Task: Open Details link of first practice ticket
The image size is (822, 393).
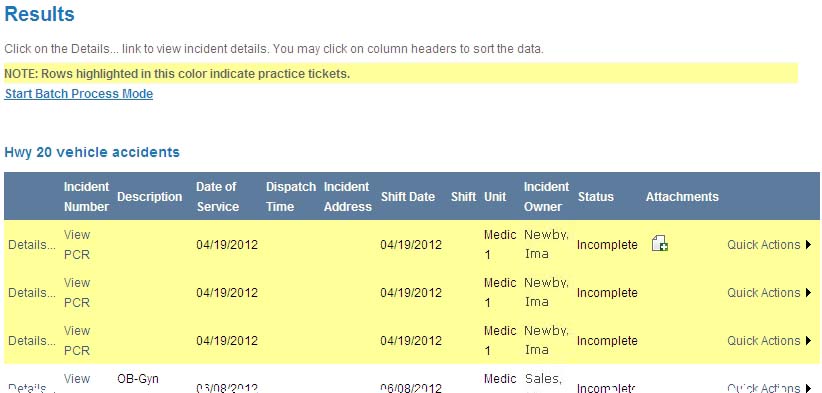Action: point(32,245)
